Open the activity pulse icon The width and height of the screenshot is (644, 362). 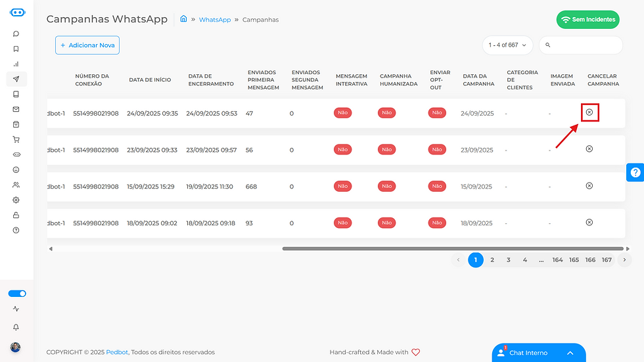click(16, 309)
